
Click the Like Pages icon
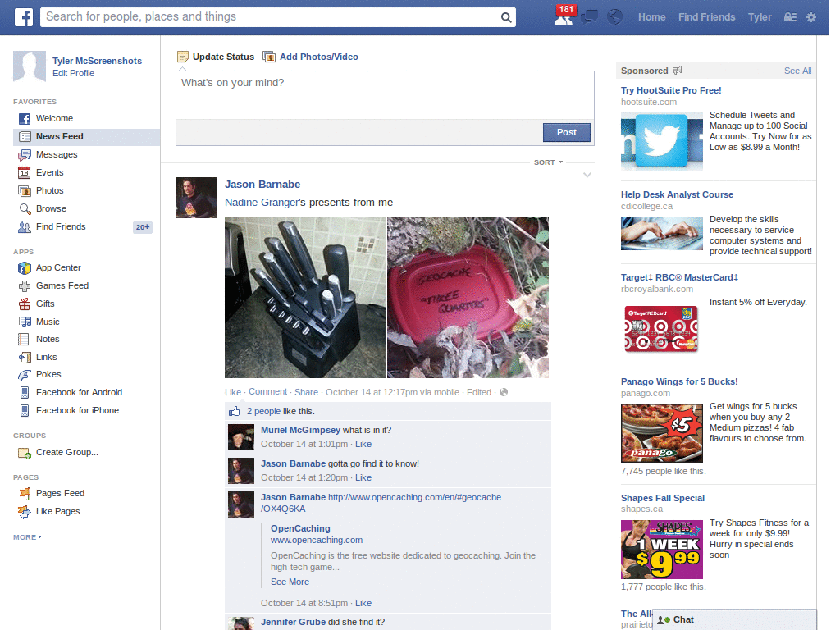pyautogui.click(x=25, y=512)
